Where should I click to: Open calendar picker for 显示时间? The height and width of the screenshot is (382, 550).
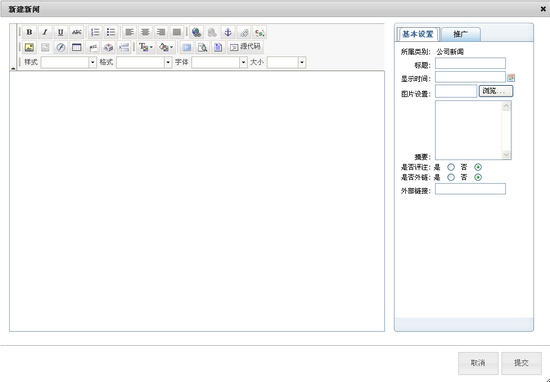click(x=511, y=78)
